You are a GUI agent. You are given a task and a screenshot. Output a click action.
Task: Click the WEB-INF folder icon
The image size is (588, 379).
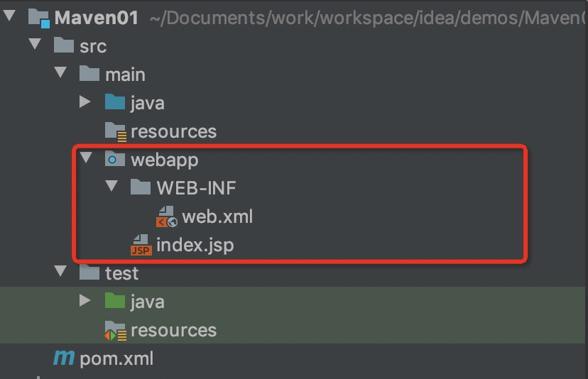pyautogui.click(x=140, y=187)
